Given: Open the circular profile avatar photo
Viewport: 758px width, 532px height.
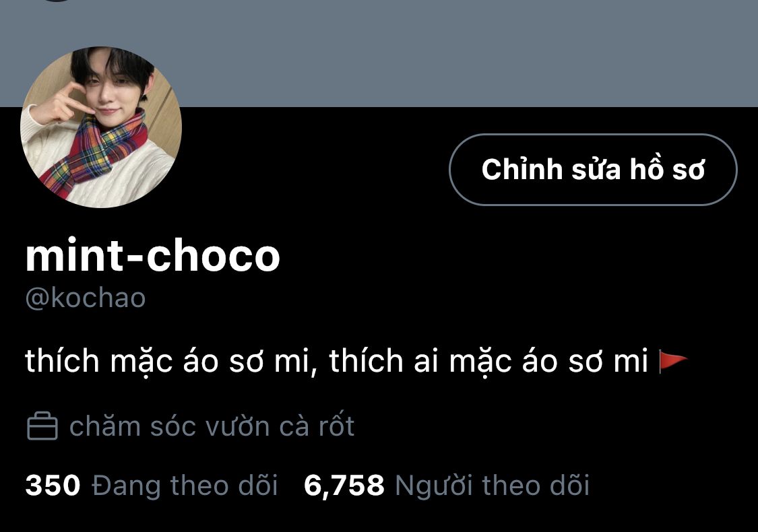Looking at the screenshot, I should (101, 127).
